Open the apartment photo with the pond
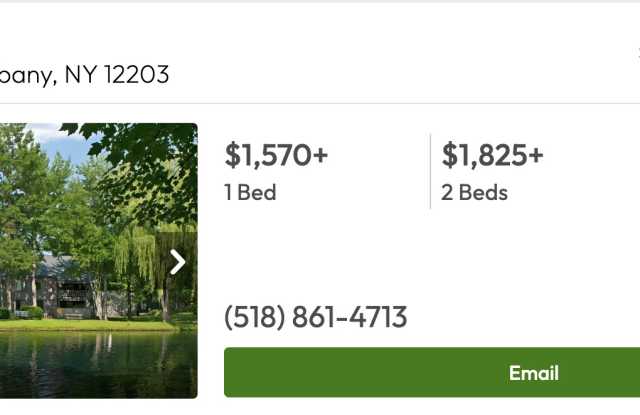Image resolution: width=640 pixels, height=415 pixels. tap(98, 260)
